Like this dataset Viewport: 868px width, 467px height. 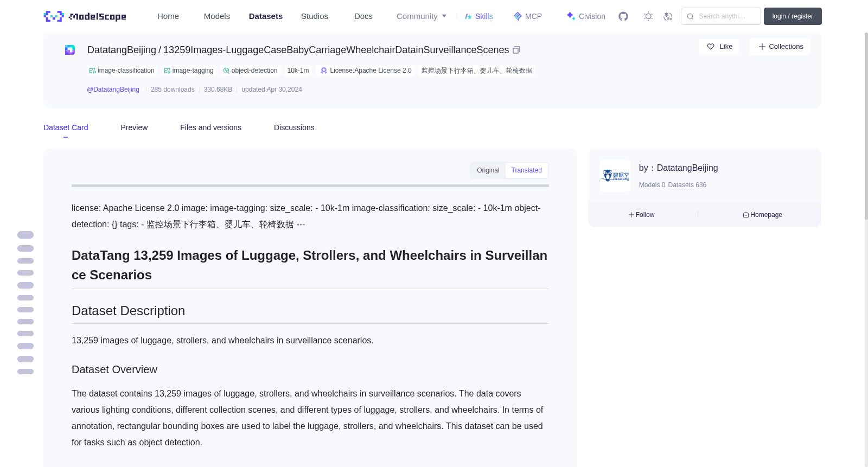pos(719,47)
